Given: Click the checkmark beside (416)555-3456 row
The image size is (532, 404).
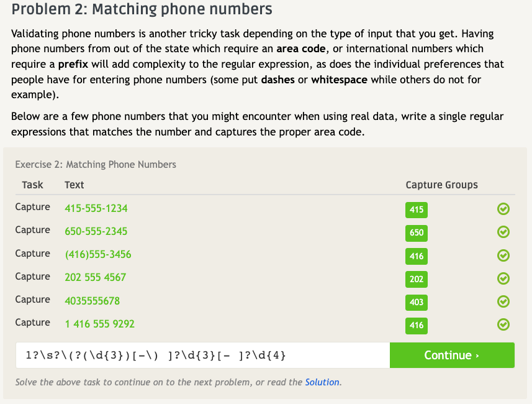Looking at the screenshot, I should coord(504,255).
